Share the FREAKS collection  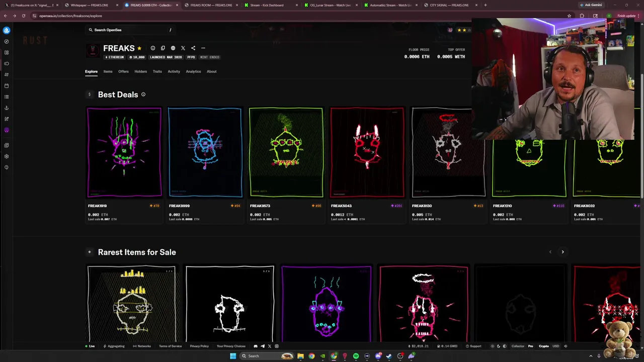pos(193,48)
